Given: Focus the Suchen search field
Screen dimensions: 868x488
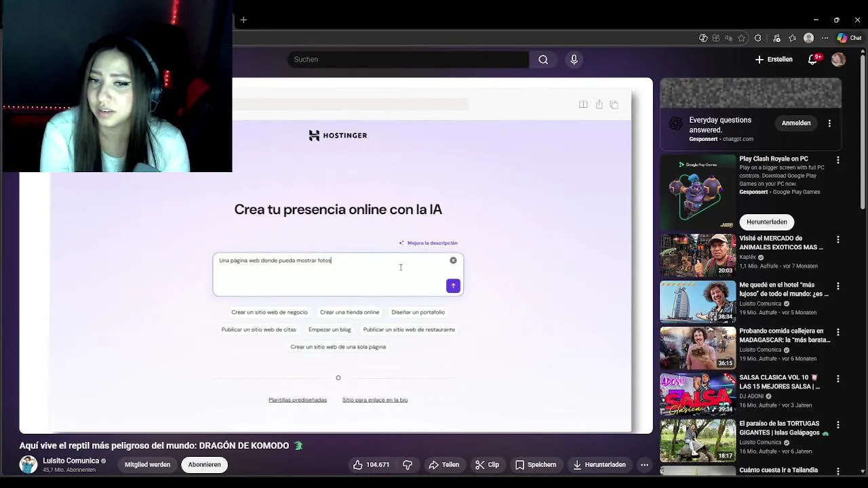Looking at the screenshot, I should point(408,60).
